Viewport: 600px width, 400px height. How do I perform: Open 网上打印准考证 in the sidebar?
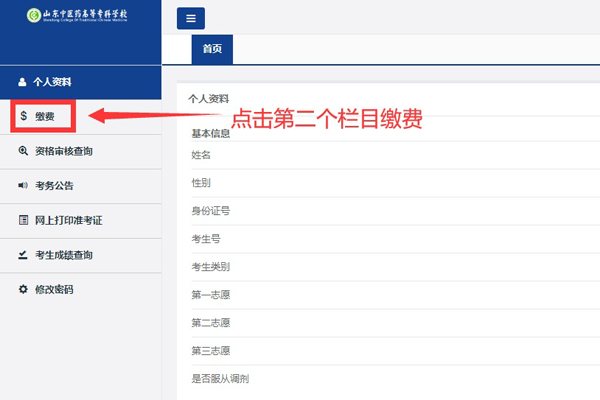80,221
